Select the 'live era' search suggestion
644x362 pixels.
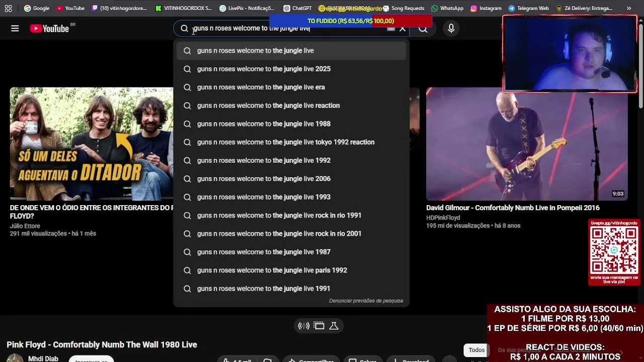pos(291,87)
